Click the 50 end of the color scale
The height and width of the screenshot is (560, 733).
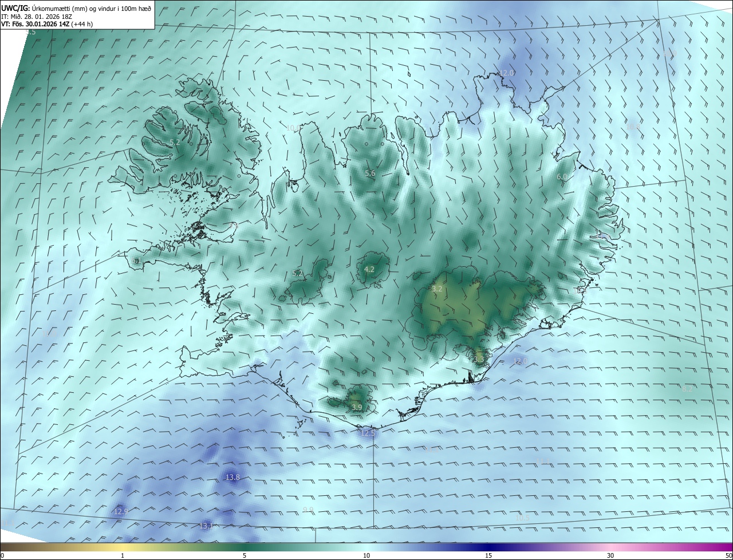pos(728,555)
